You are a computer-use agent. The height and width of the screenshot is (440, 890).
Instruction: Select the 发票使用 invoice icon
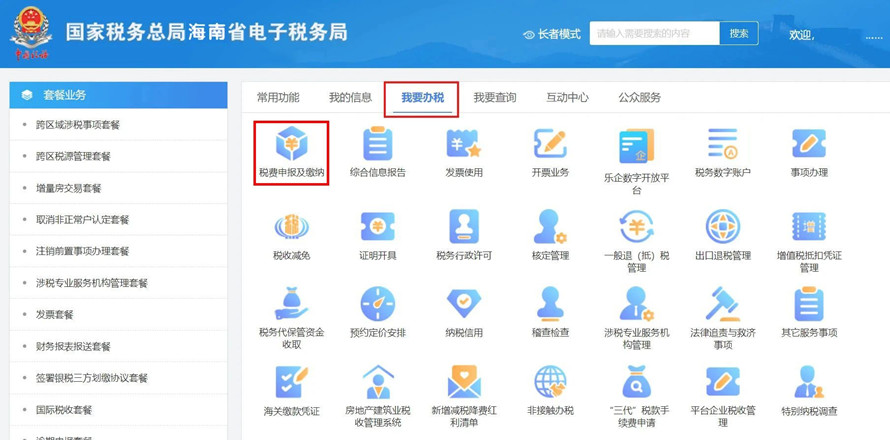point(464,144)
